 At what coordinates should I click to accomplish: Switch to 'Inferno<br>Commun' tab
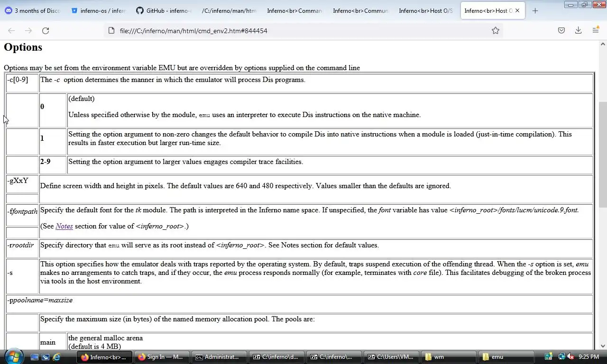(x=360, y=10)
